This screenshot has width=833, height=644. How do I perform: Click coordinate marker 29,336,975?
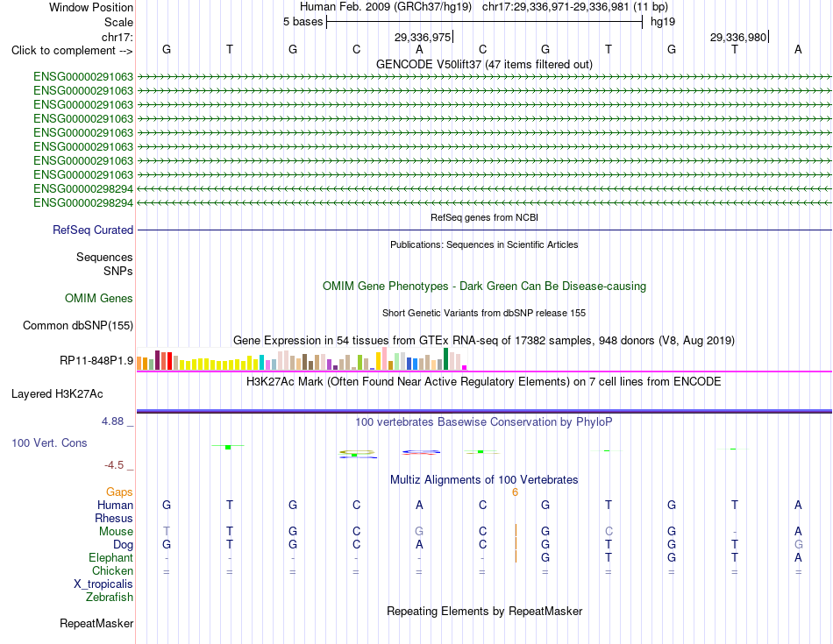point(423,37)
